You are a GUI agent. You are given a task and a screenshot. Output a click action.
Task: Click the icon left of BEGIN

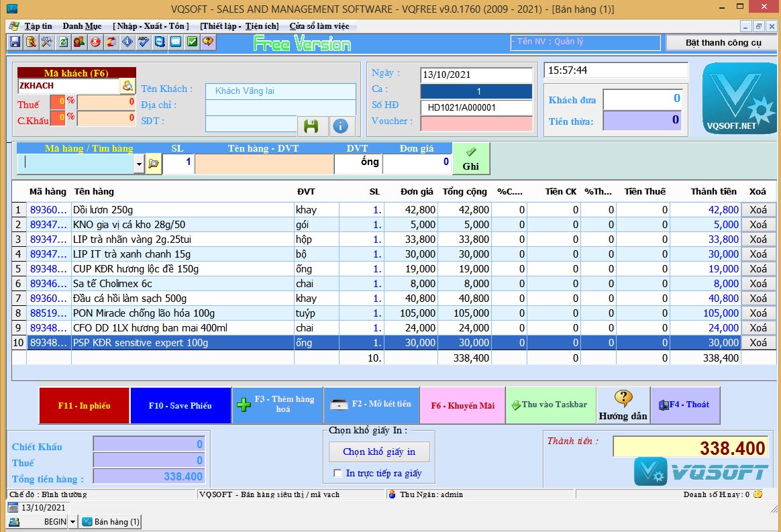pos(14,521)
